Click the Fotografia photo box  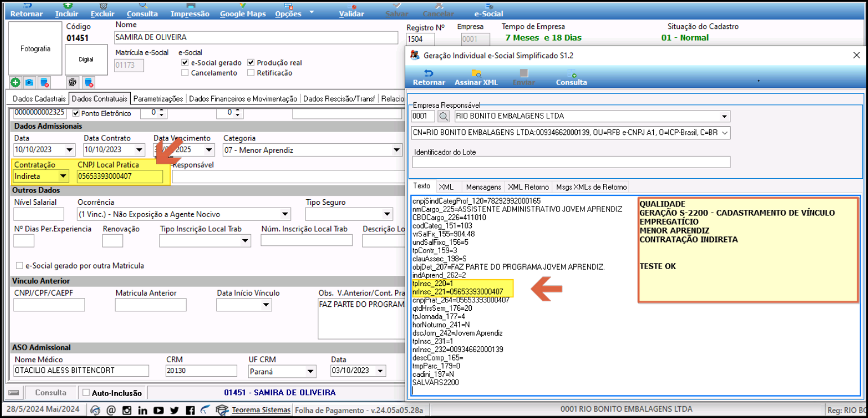click(x=36, y=49)
